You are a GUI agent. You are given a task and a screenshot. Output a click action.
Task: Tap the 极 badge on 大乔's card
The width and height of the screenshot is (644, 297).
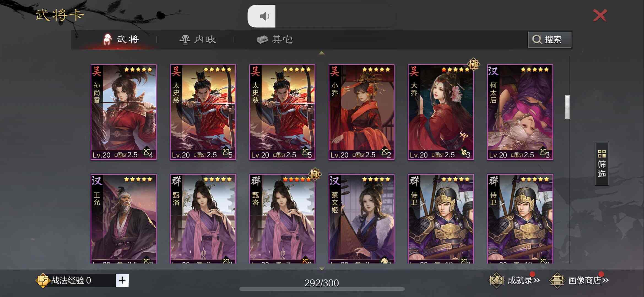pyautogui.click(x=473, y=64)
